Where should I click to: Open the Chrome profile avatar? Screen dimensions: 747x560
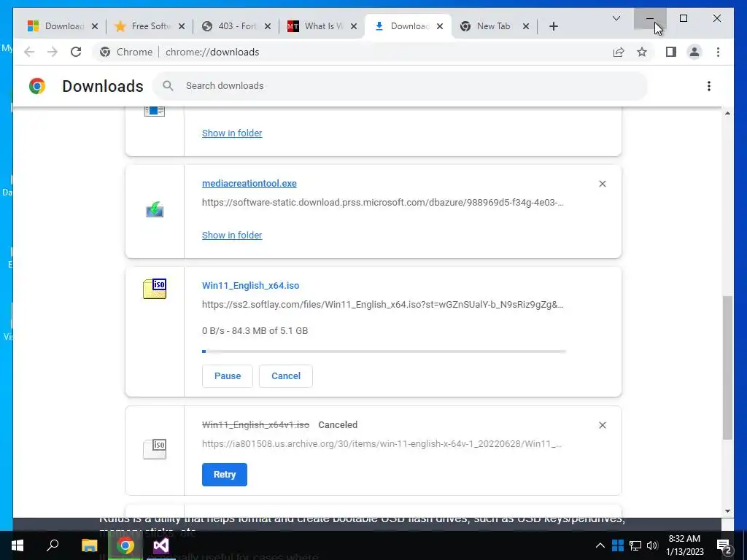[x=694, y=52]
